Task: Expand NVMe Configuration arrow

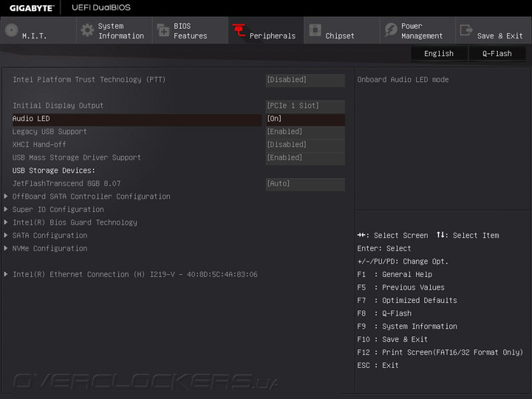Action: coord(6,248)
